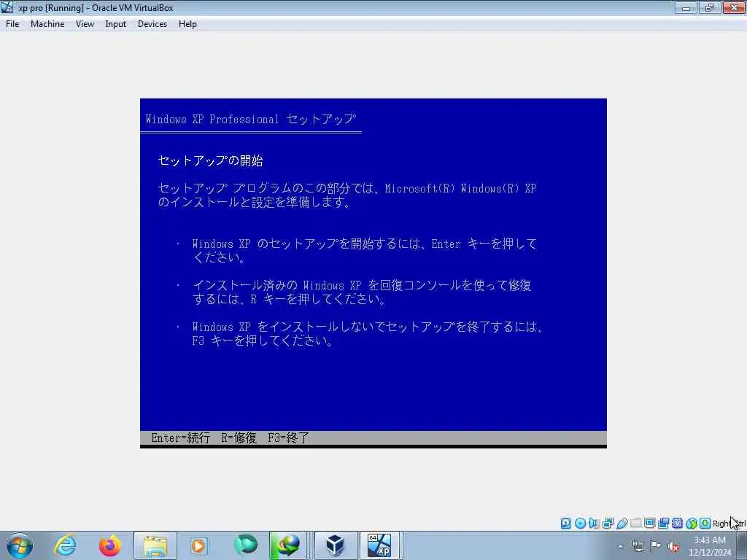Screen dimensions: 747x560
Task: Open the teal round arrow app on taskbar
Action: [246, 545]
